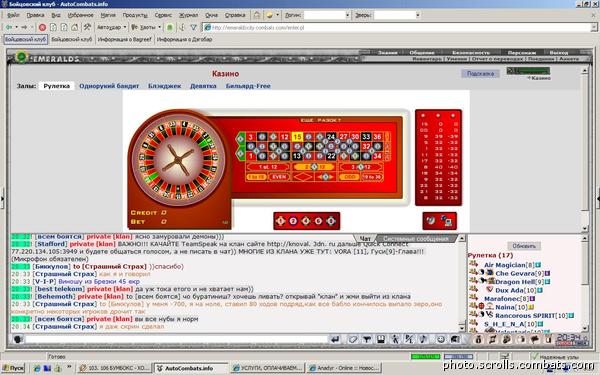Click the eraser icon in chat toolbar

coord(353,339)
